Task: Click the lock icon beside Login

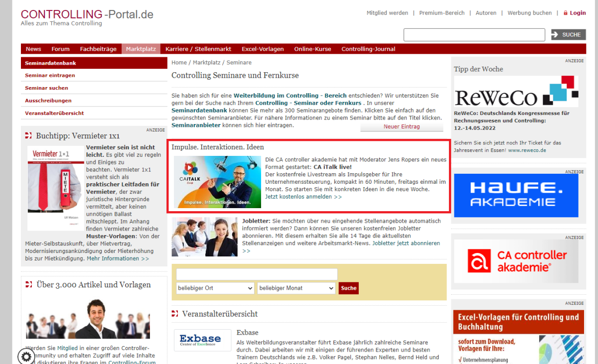Action: [566, 13]
